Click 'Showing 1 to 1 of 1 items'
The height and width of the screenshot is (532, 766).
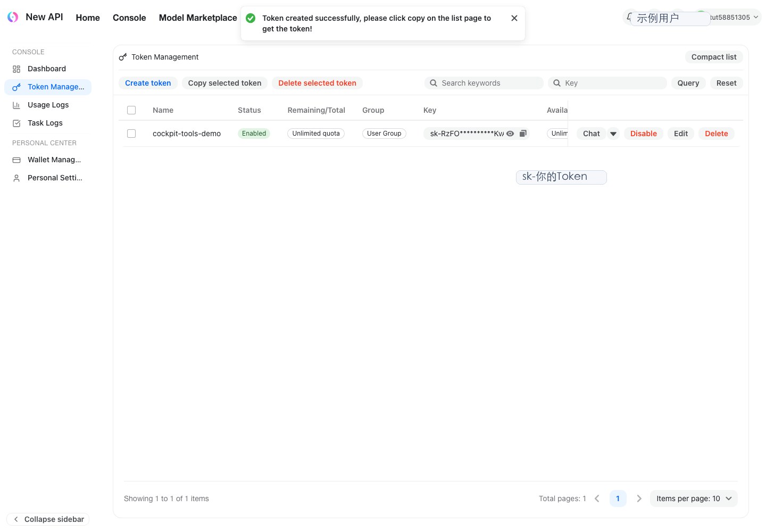click(x=166, y=498)
